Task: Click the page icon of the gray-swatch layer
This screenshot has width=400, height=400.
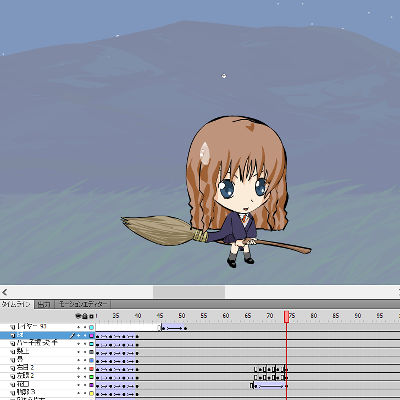Action: [13, 352]
